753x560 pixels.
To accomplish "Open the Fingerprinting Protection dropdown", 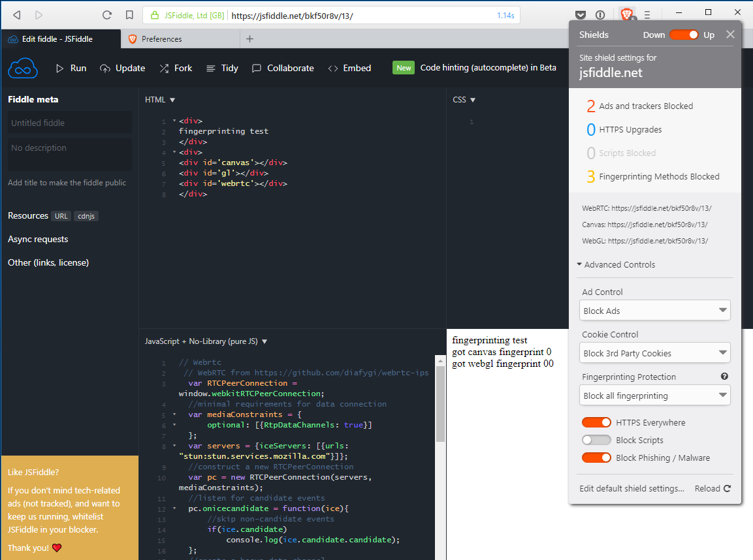I will click(x=654, y=396).
